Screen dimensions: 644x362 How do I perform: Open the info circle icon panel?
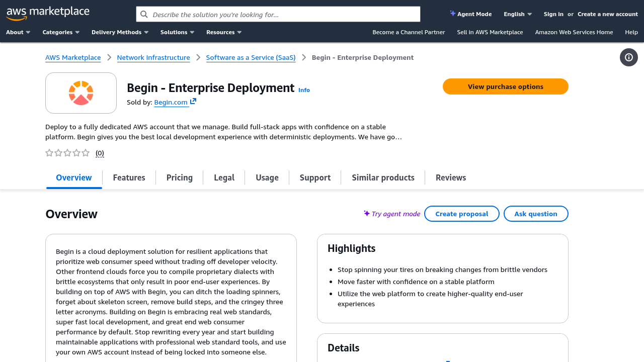click(629, 57)
